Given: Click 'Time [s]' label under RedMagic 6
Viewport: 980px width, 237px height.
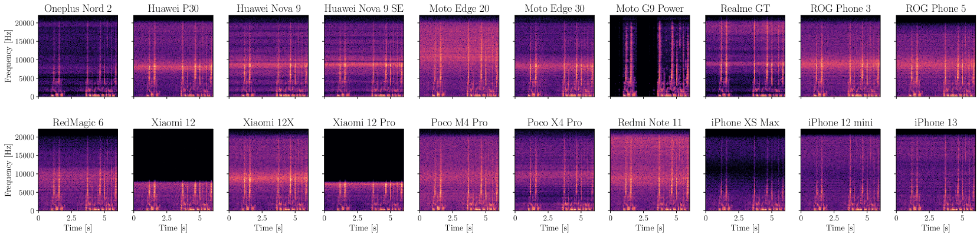Looking at the screenshot, I should [x=78, y=228].
